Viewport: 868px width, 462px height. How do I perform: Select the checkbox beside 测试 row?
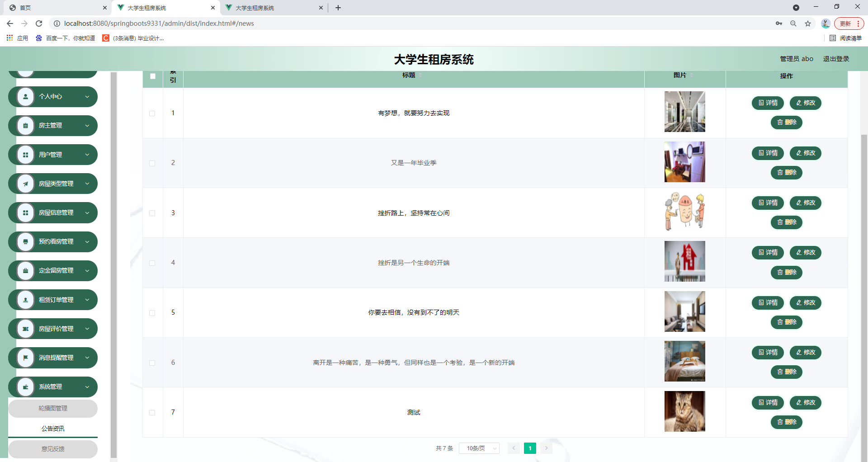pyautogui.click(x=152, y=412)
